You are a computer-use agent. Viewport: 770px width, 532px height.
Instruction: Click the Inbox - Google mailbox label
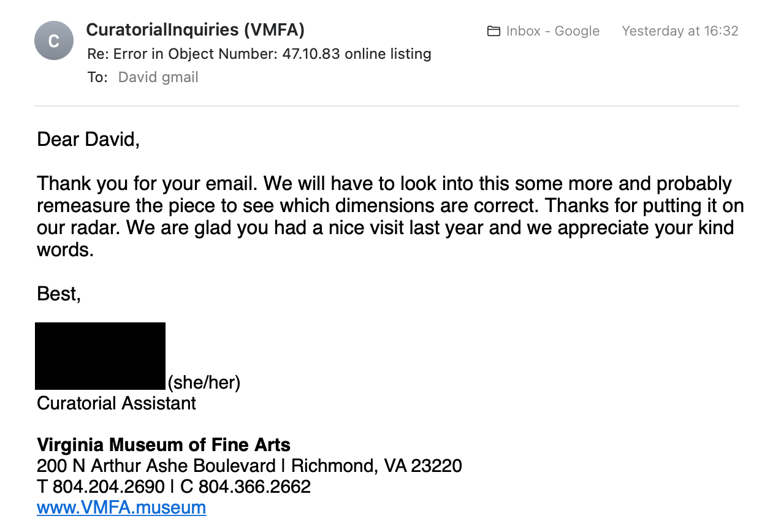[x=552, y=31]
